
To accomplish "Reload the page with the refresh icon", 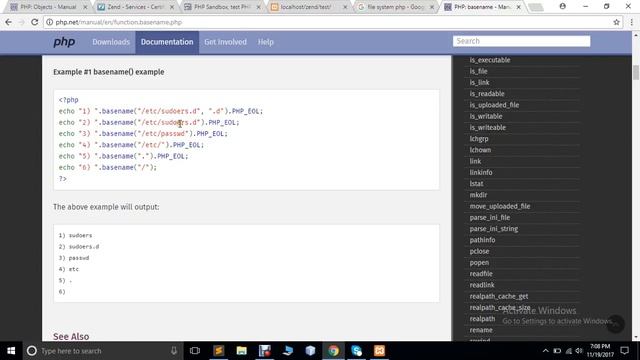I will [x=34, y=22].
